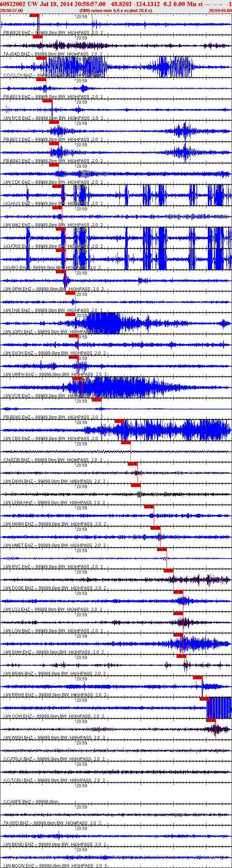Select the pick marker on PB B013 trace
Screen dimensions: 232x868
click(54, 122)
